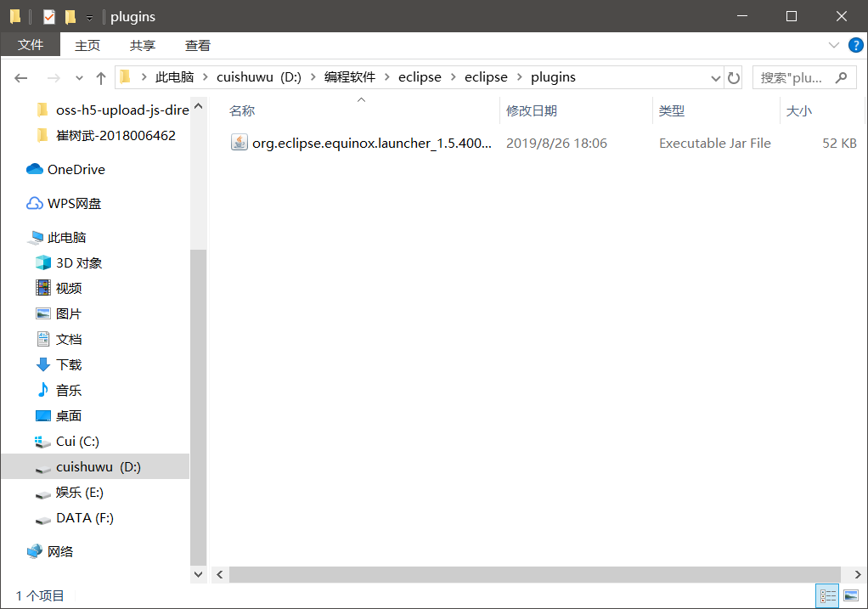The image size is (868, 609).
Task: Expand the chevron after 编程软件 breadcrumb
Action: point(387,77)
